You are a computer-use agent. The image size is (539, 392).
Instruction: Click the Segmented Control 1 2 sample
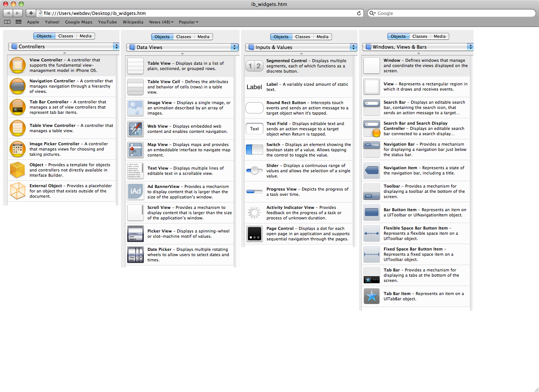[x=255, y=66]
